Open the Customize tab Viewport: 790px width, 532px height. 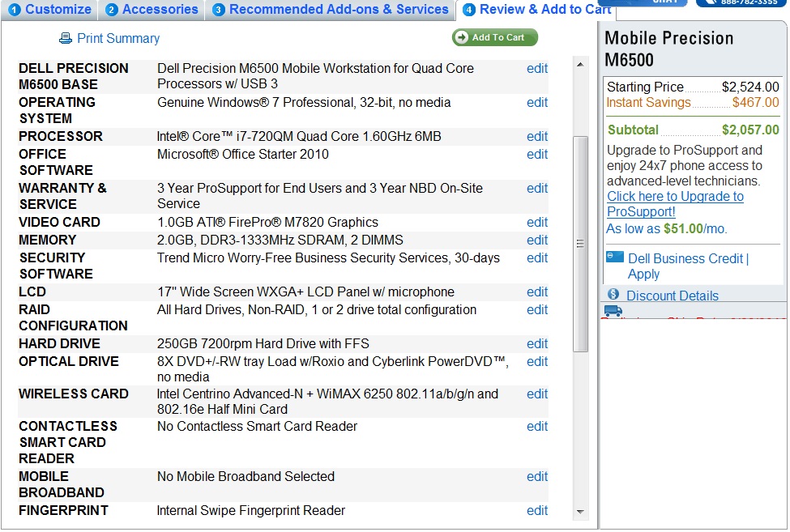tap(49, 10)
